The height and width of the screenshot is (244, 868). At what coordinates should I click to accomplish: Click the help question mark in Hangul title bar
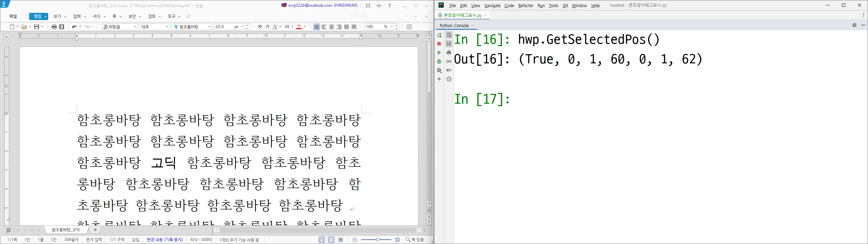390,6
